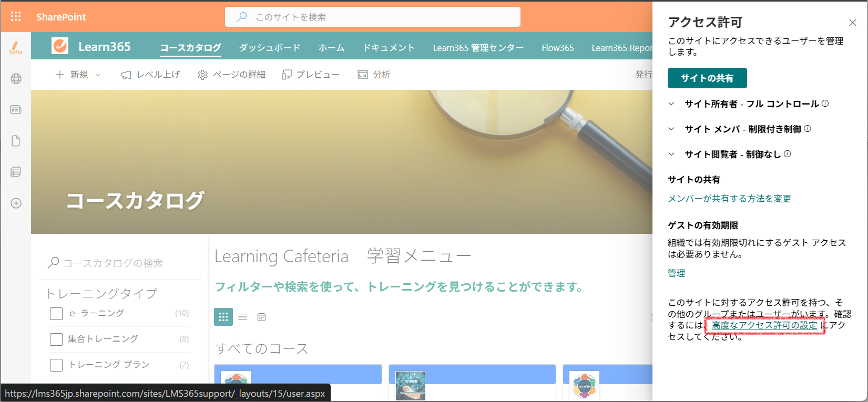Click the すべてのコース heading
The image size is (868, 402).
point(261,348)
